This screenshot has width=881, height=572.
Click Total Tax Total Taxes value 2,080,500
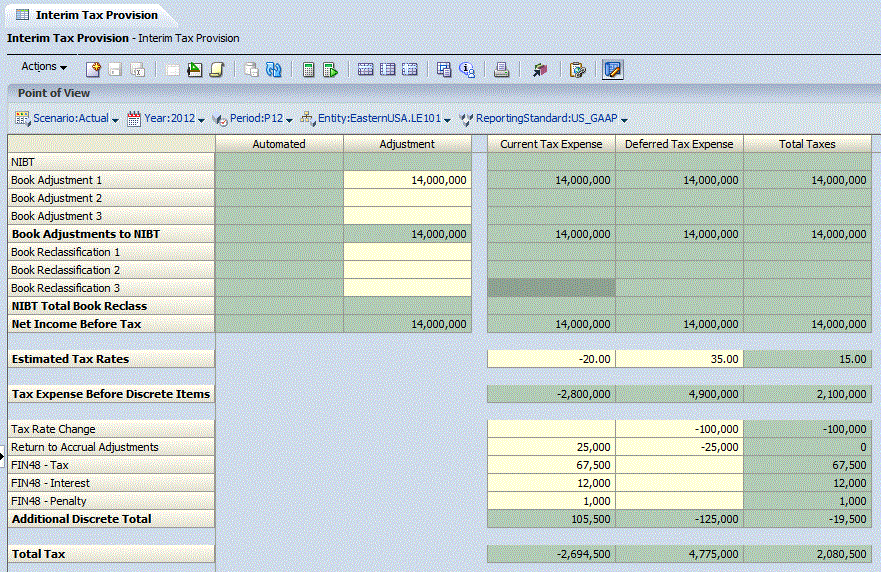click(x=807, y=554)
